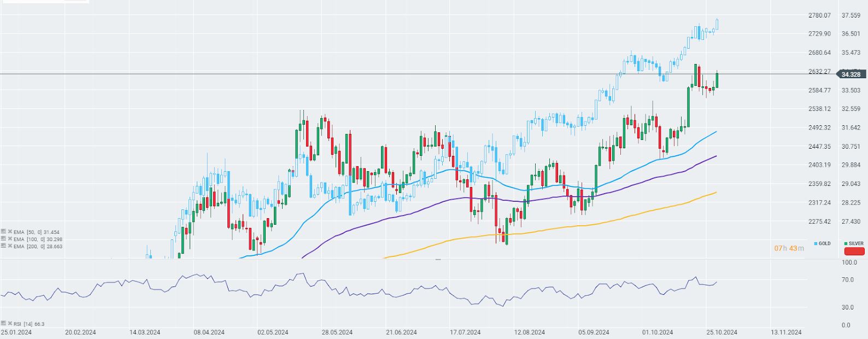Click the 28.225 silver axis value
Viewport: 868px width, 339px height.
coord(851,202)
